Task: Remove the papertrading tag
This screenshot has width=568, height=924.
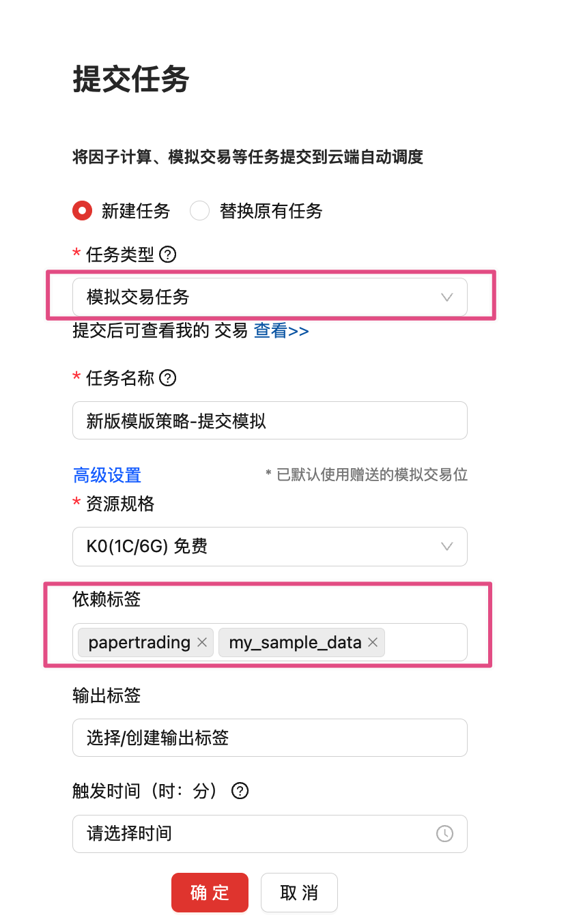Action: pos(202,642)
